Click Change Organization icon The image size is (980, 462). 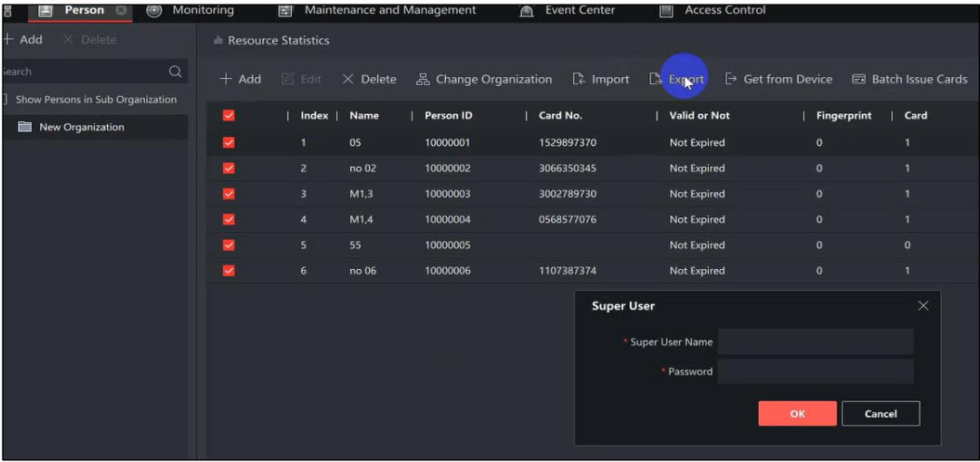click(422, 80)
